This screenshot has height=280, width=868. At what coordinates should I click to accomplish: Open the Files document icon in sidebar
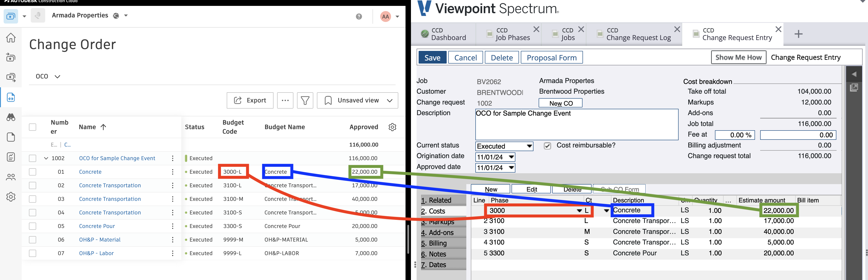point(11,137)
